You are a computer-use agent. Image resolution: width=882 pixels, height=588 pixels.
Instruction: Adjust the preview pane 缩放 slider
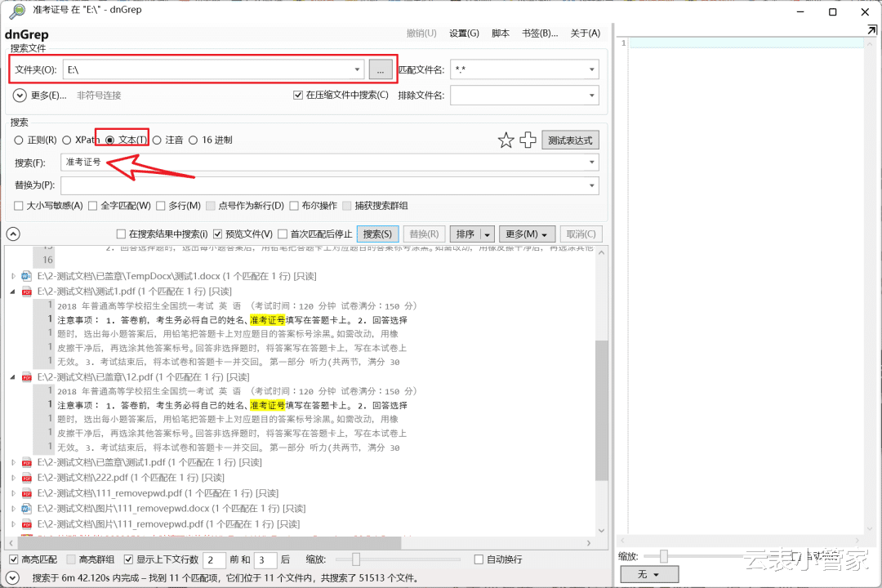coord(664,556)
